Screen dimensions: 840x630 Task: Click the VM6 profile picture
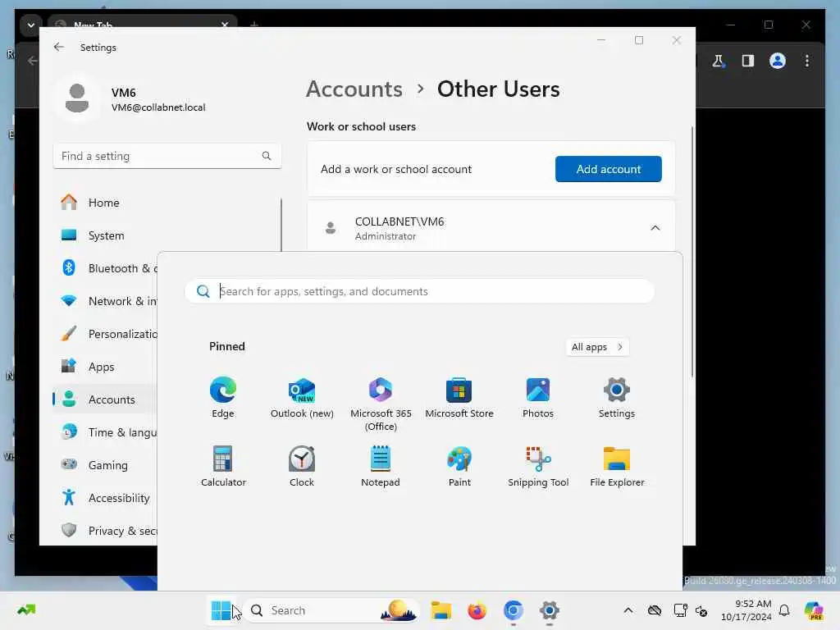(76, 98)
